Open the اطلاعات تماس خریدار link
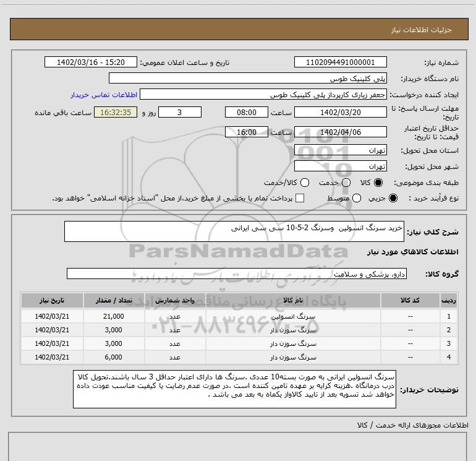This screenshot has width=476, height=461. 104,95
